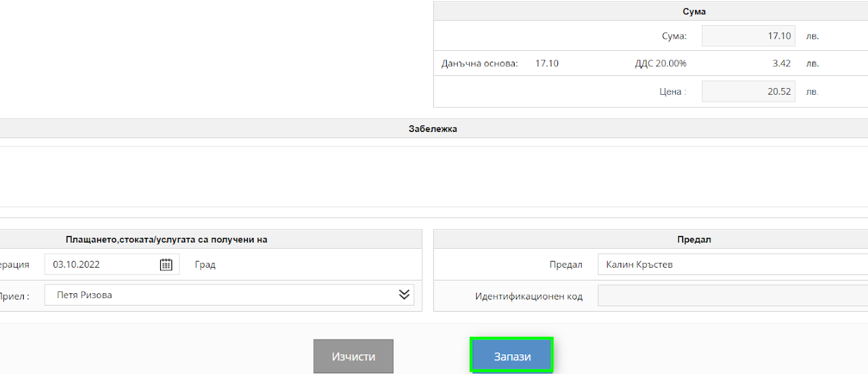Click the Изчисти clear button
This screenshot has width=868, height=374.
coord(353,356)
